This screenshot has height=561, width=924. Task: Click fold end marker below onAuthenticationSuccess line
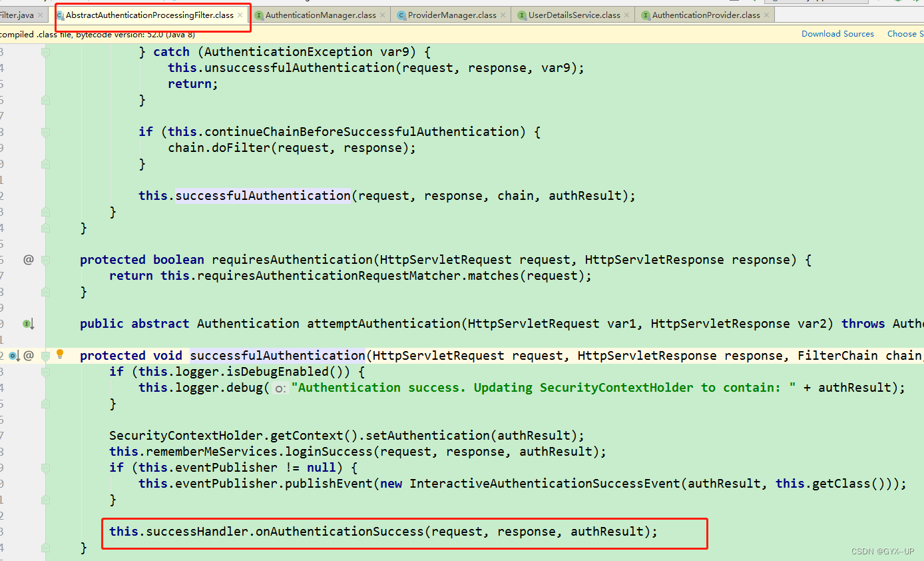[45, 548]
